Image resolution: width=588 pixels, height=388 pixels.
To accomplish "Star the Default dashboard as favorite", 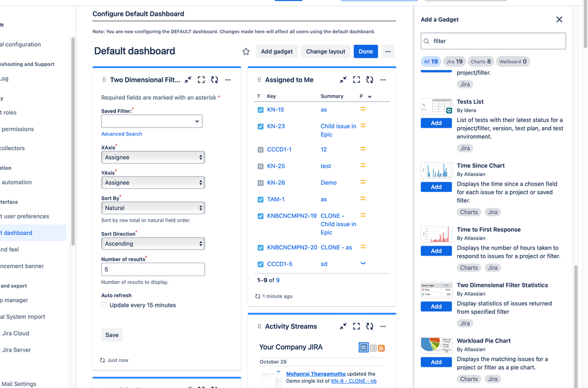I will coord(246,51).
